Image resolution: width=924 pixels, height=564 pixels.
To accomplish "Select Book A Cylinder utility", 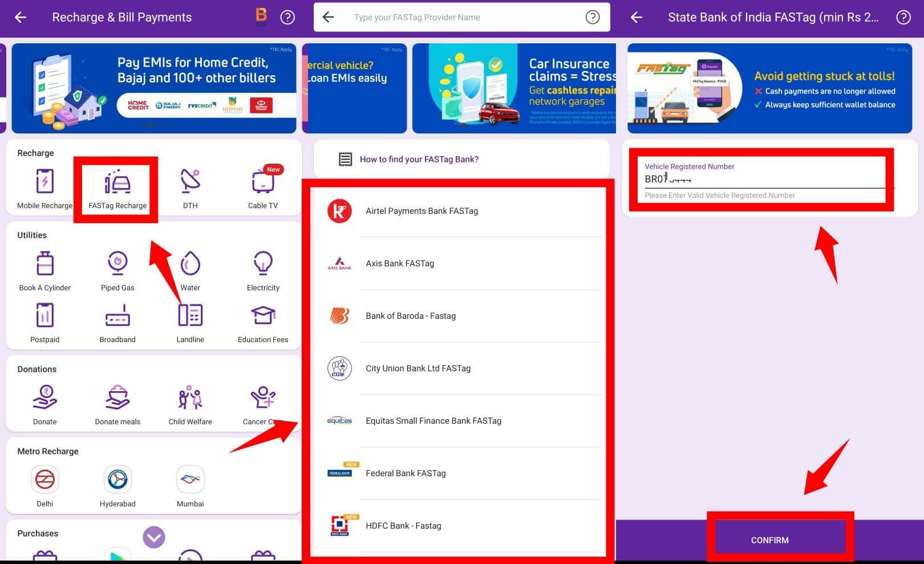I will coord(44,271).
